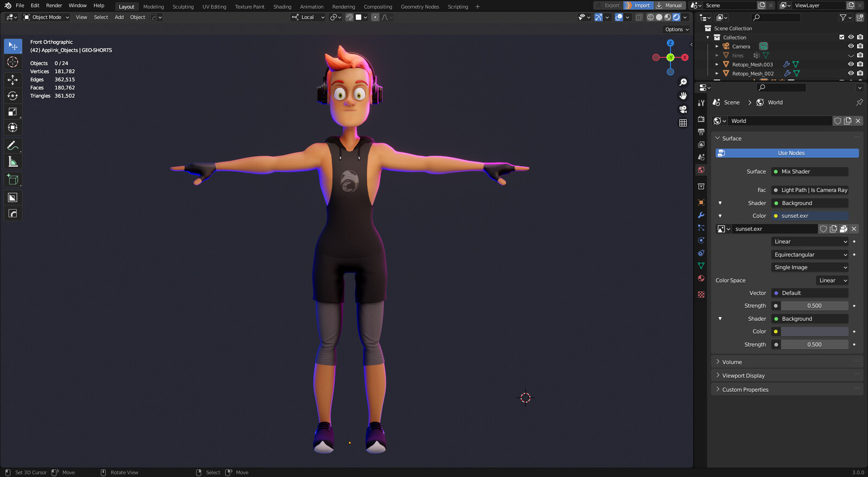Open the viewport Options dropdown

pyautogui.click(x=676, y=29)
